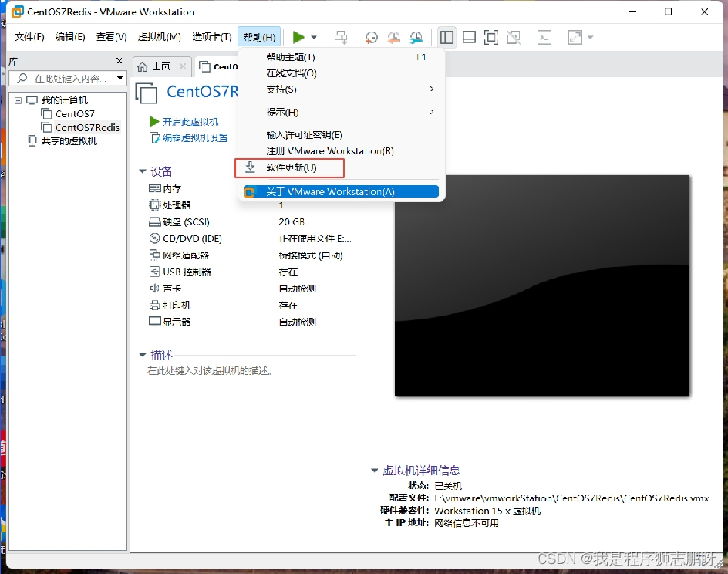This screenshot has width=728, height=574.
Task: Open the snapshot manager icon
Action: coord(416,37)
